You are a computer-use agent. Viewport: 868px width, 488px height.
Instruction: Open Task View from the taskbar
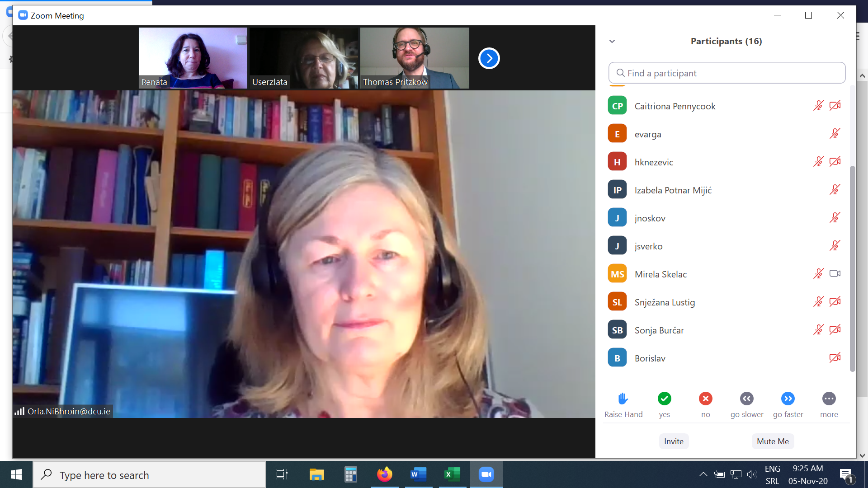[x=282, y=474]
